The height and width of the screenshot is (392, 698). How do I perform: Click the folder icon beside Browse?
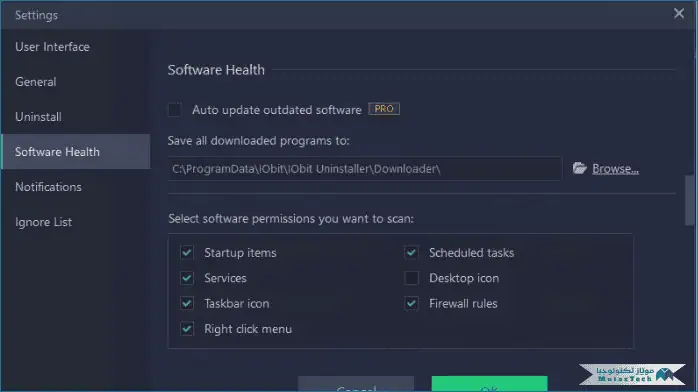579,168
